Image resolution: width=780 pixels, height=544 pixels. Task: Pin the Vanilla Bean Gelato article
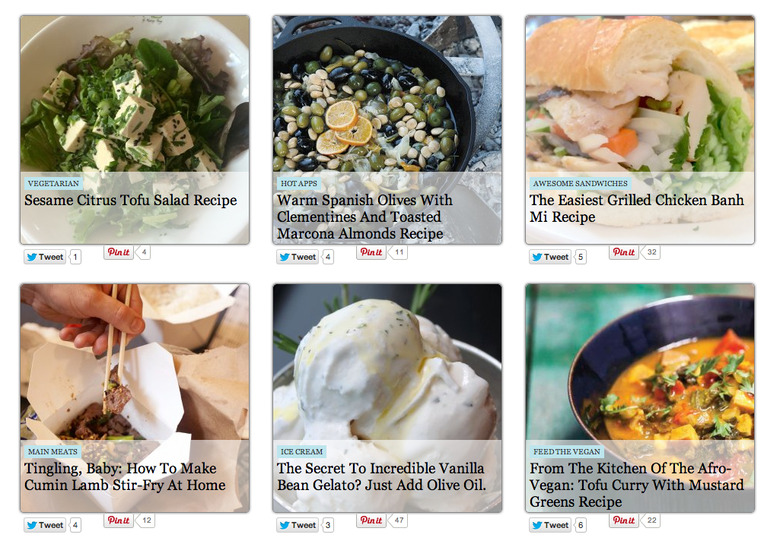372,520
